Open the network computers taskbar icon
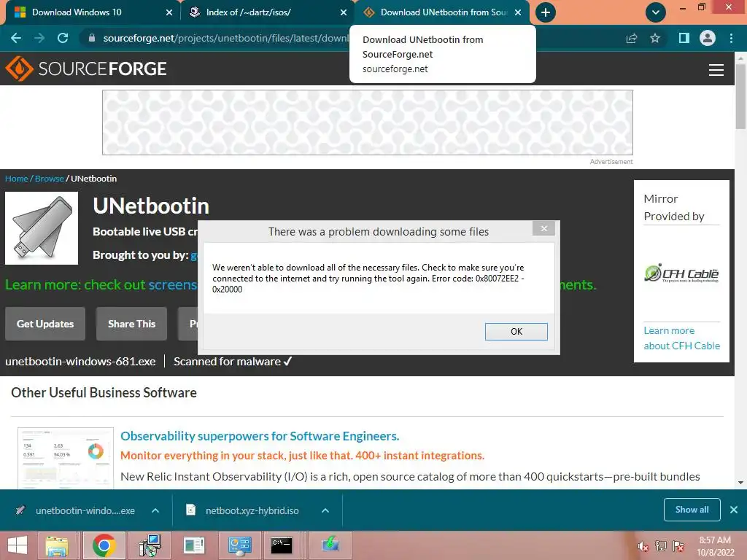 (150, 545)
